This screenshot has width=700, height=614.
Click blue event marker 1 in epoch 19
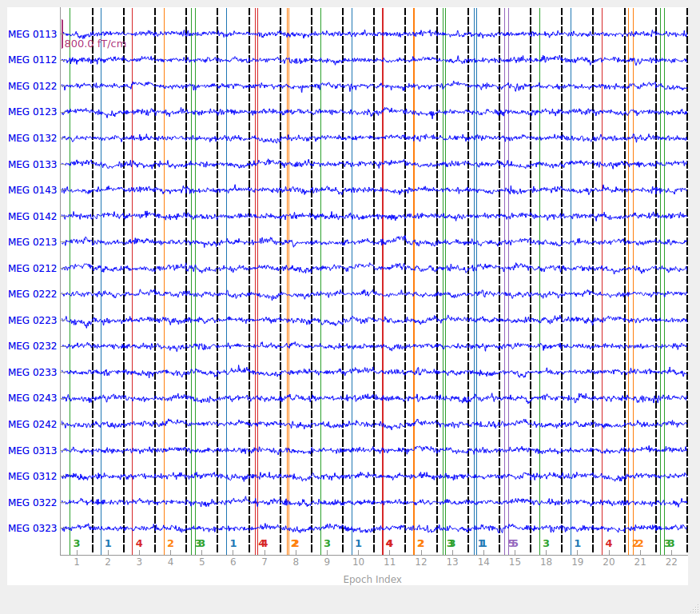(578, 544)
